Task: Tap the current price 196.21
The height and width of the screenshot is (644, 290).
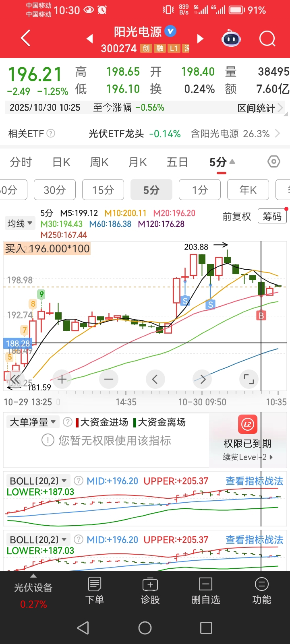Action: 35,74
